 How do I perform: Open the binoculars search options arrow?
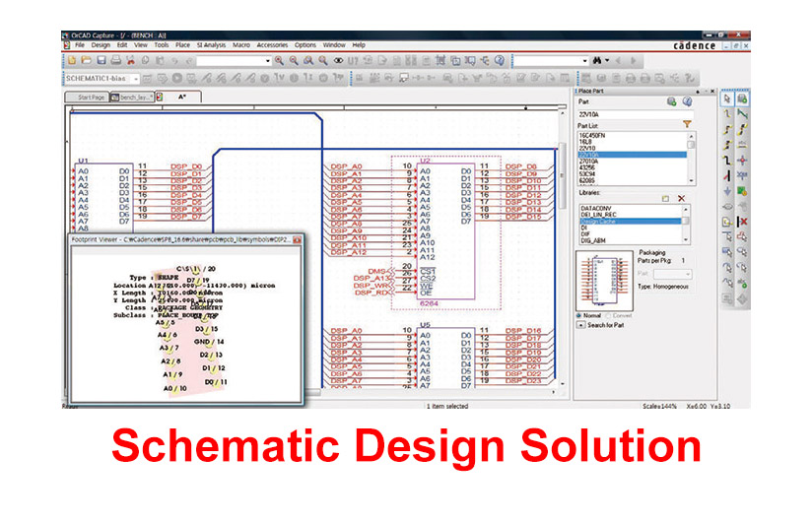pos(607,61)
